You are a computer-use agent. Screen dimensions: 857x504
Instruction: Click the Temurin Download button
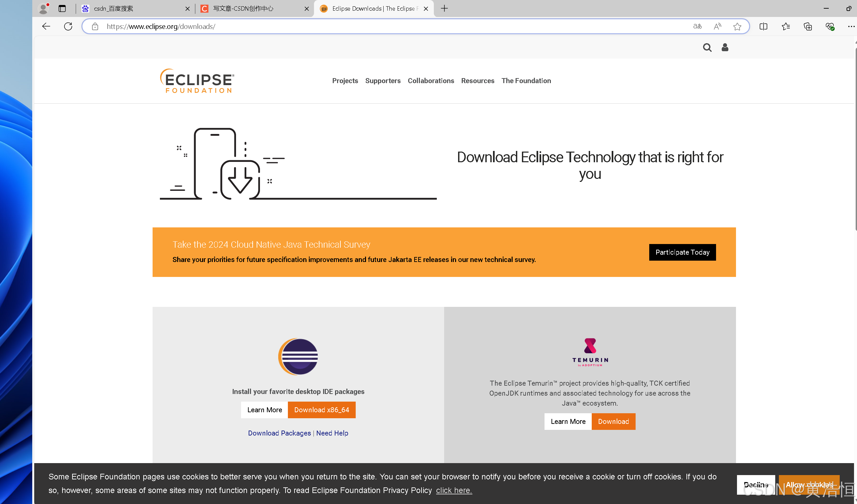(x=613, y=421)
